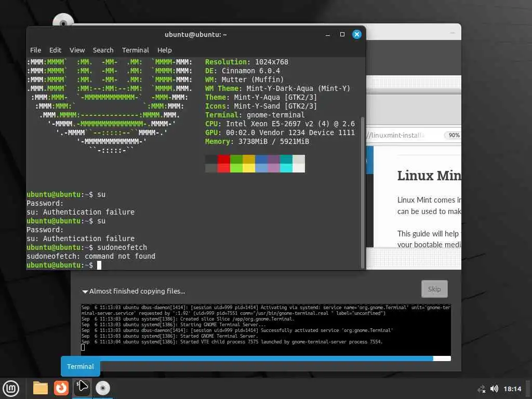The image size is (532, 399).
Task: Open the network tray icon
Action: [482, 389]
